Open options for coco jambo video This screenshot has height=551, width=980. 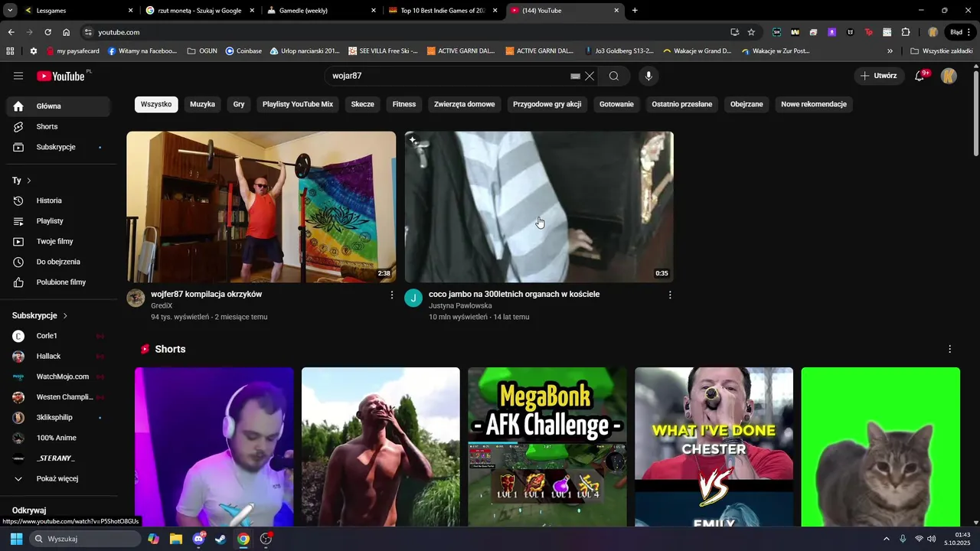point(670,295)
